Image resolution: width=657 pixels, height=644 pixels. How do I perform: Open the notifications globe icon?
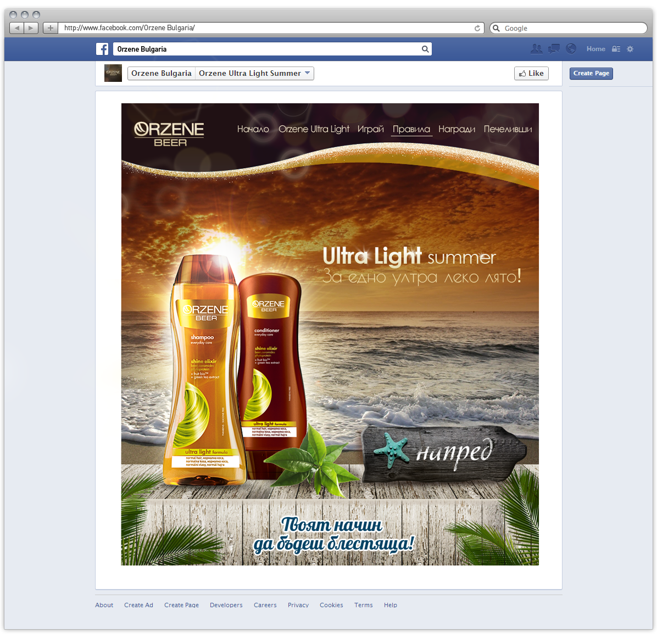tap(571, 49)
